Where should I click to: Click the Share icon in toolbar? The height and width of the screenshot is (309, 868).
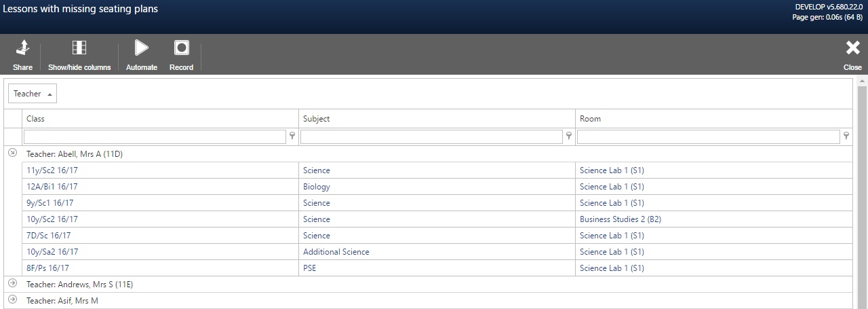[x=22, y=48]
